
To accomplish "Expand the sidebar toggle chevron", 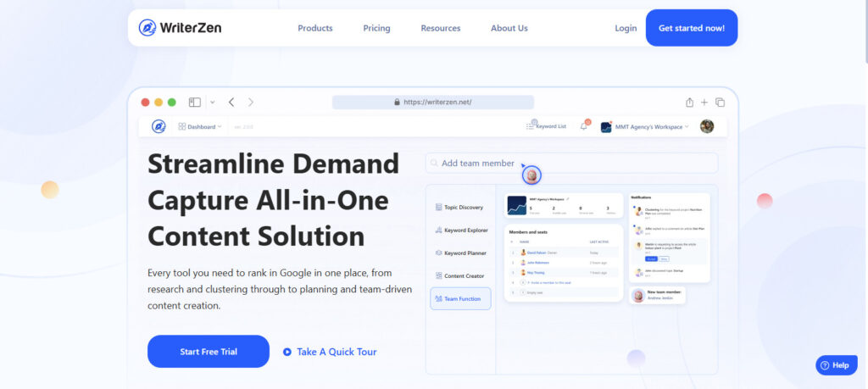I will [x=213, y=103].
